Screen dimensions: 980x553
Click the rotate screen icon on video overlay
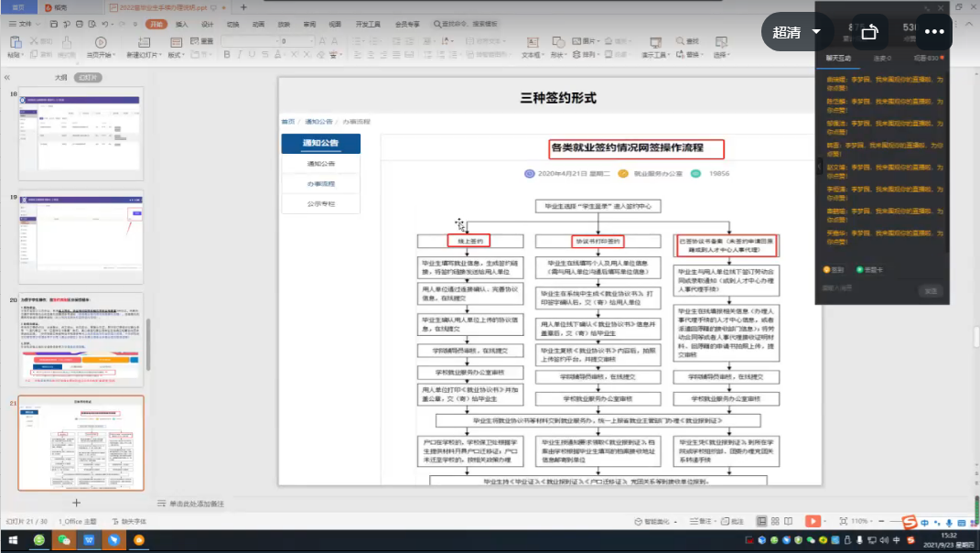pyautogui.click(x=869, y=32)
